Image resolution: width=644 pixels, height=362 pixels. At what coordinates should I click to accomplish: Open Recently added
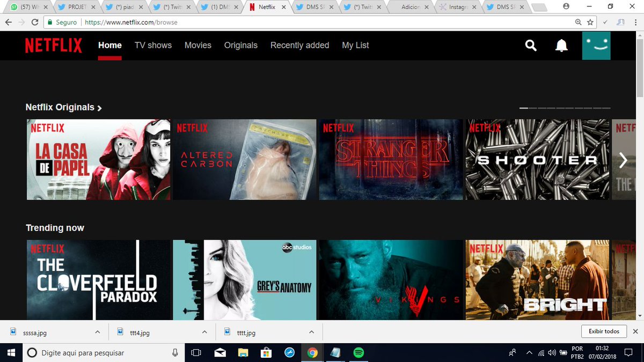(x=299, y=46)
